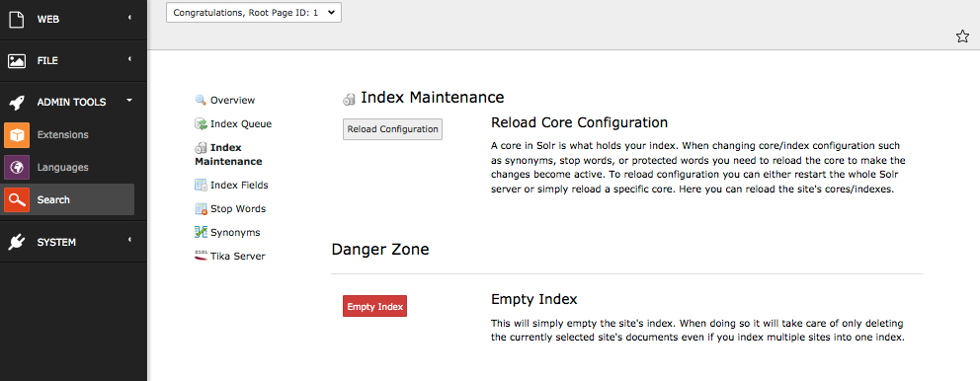Bookmark page with star icon
The height and width of the screenshot is (381, 980).
pyautogui.click(x=962, y=37)
